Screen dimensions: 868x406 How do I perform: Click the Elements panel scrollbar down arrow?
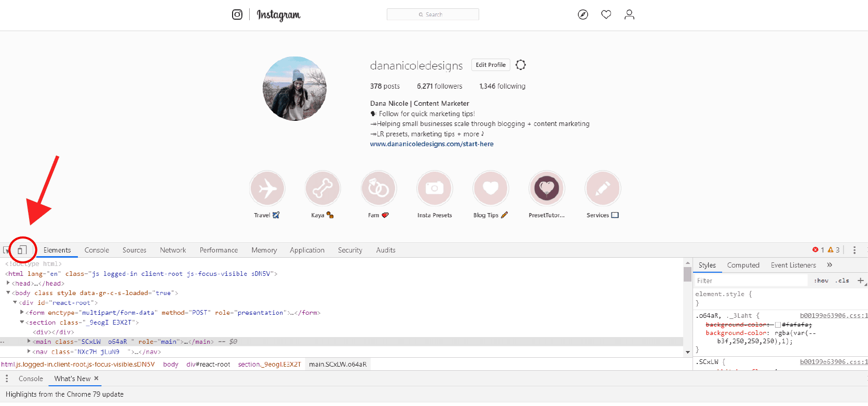tap(688, 352)
